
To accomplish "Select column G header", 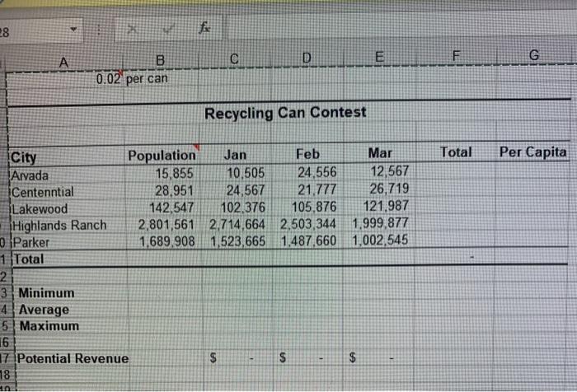I will click(534, 55).
